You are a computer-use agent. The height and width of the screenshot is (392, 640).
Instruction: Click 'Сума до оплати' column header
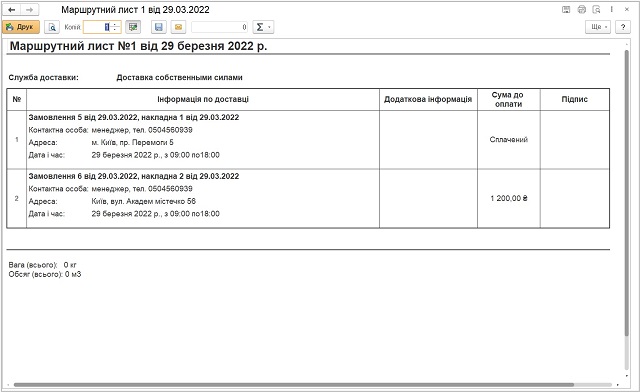click(509, 99)
